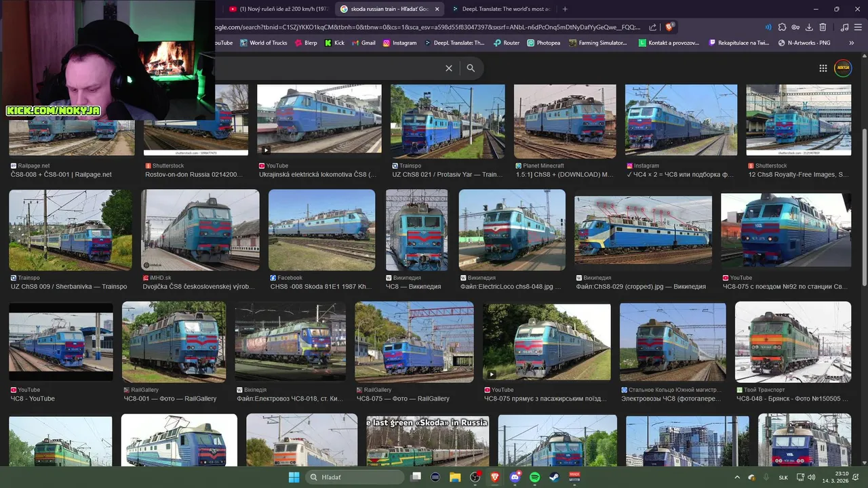Open the Windows Start button
This screenshot has height=488, width=868.
[x=294, y=477]
